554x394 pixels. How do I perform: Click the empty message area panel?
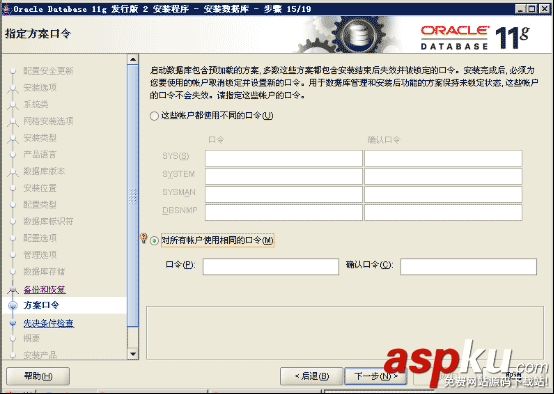tap(345, 333)
